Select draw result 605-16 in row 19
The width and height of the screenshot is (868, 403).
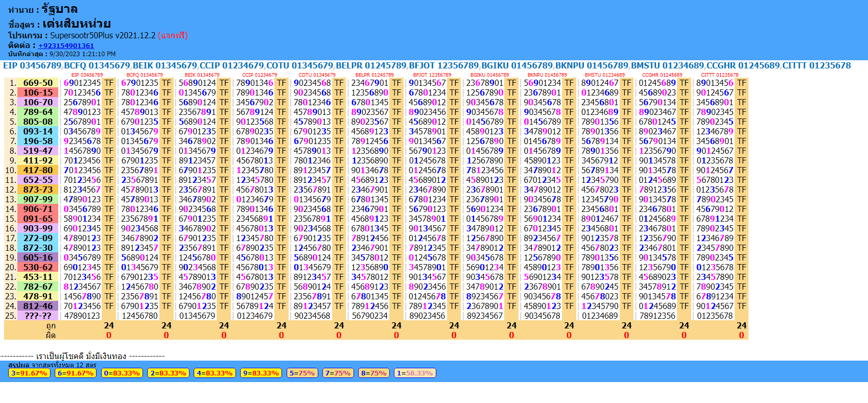(38, 257)
